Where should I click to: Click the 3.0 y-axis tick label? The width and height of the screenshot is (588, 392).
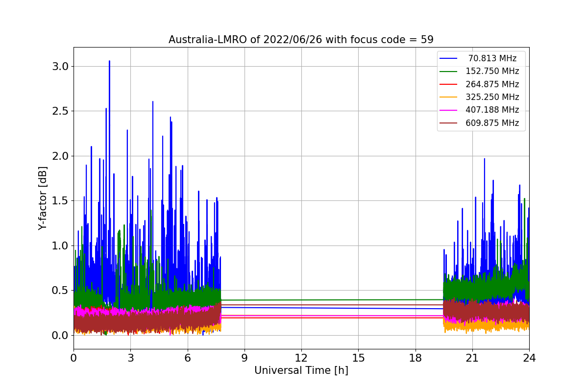tap(60, 66)
